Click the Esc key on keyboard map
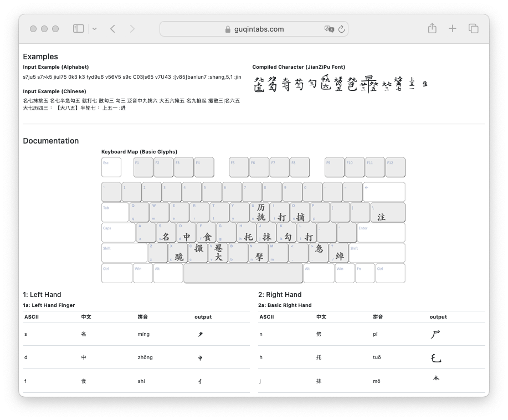 [111, 167]
